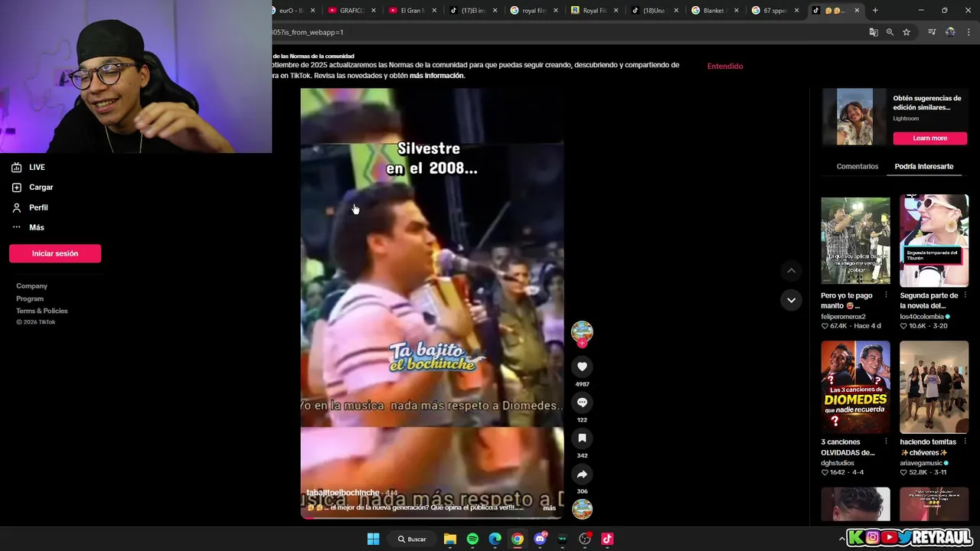
Task: Open Terms & Policies footer link
Action: [x=42, y=311]
